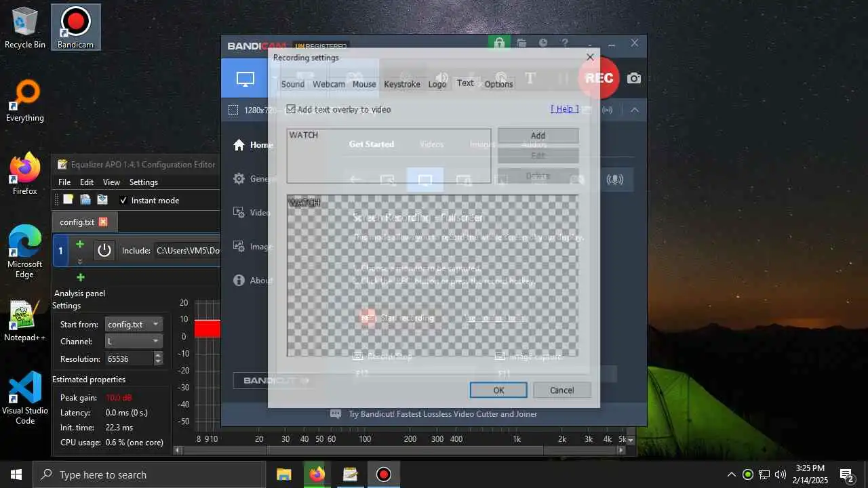Open the Help link in Recording settings

565,108
